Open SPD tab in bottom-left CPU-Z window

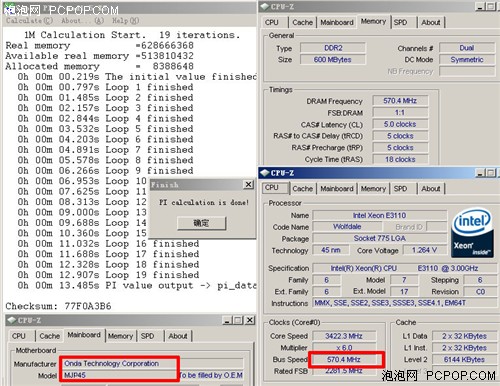pyautogui.click(x=147, y=336)
